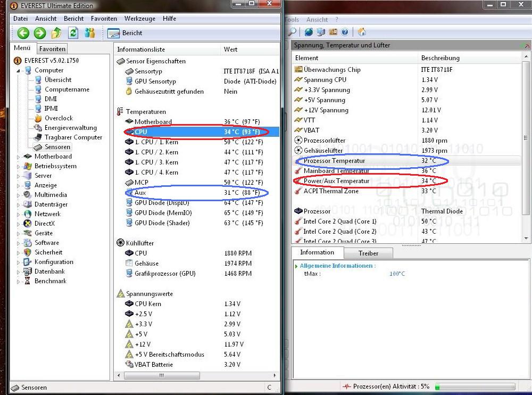Open the Ansicht menu in EVEREST

[46, 18]
